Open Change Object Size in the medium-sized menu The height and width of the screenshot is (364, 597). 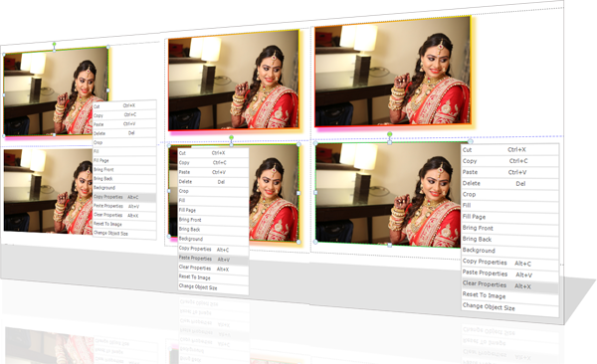point(213,287)
